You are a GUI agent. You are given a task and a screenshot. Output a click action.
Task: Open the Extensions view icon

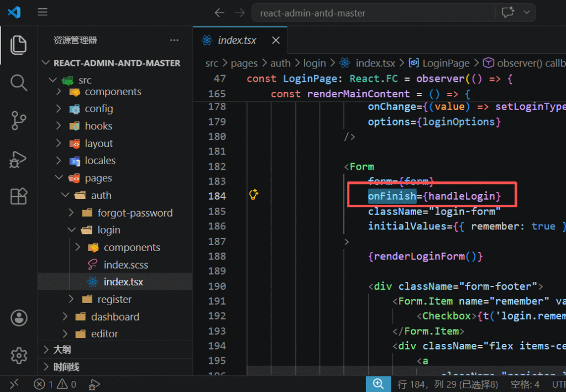pos(18,196)
